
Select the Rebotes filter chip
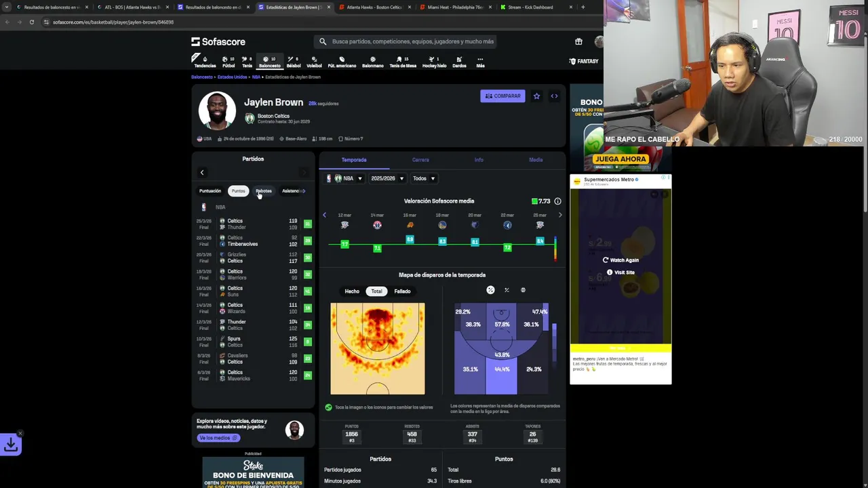(264, 191)
